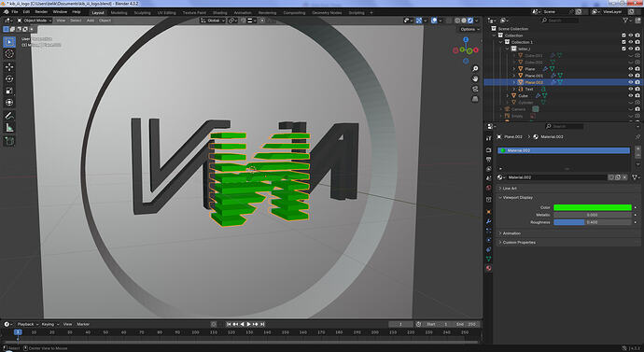Expand the Animation panel
Viewport: 644px width, 352px height.
click(511, 233)
